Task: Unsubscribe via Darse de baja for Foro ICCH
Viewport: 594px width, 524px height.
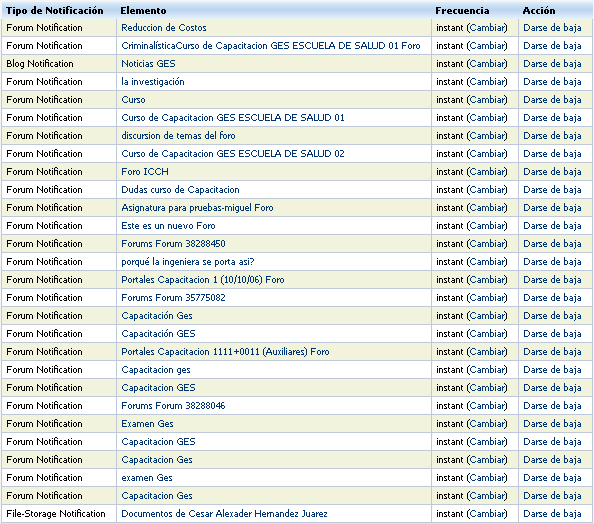Action: point(552,172)
